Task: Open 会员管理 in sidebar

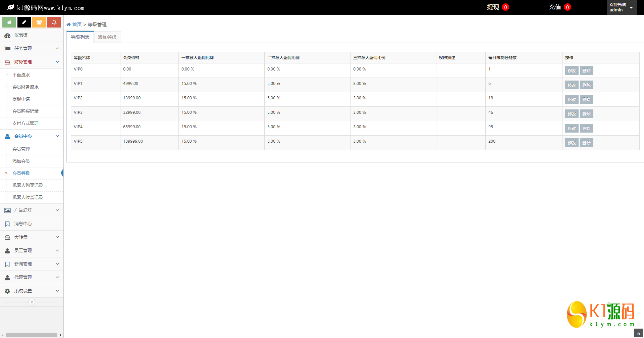Action: pyautogui.click(x=21, y=149)
